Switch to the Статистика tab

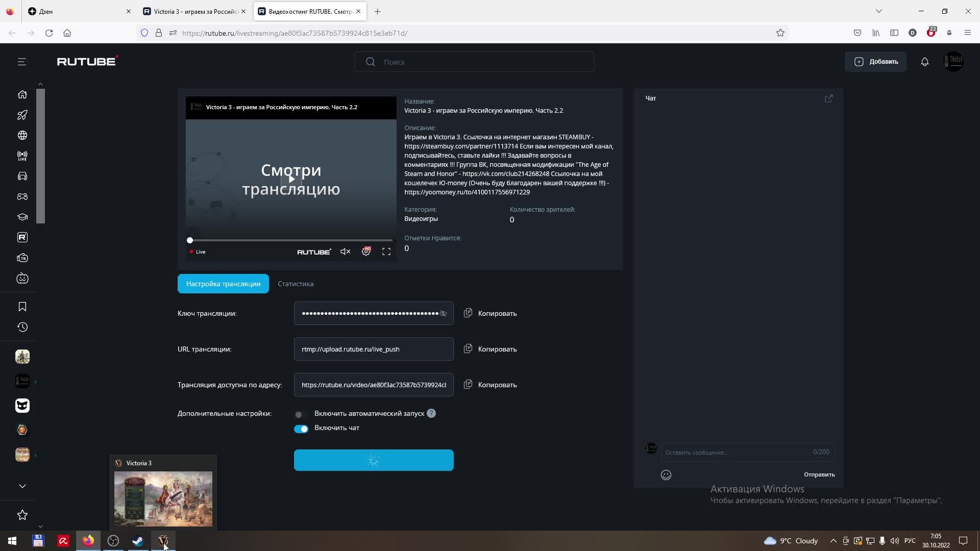pos(296,284)
